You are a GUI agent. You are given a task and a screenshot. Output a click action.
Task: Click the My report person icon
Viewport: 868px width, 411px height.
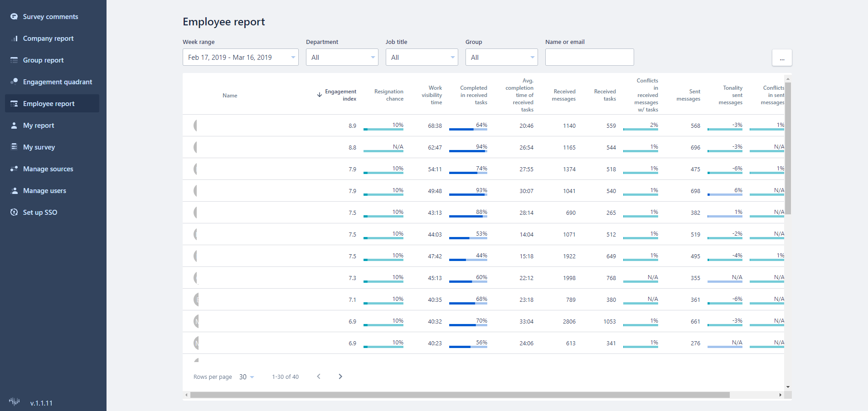(14, 126)
